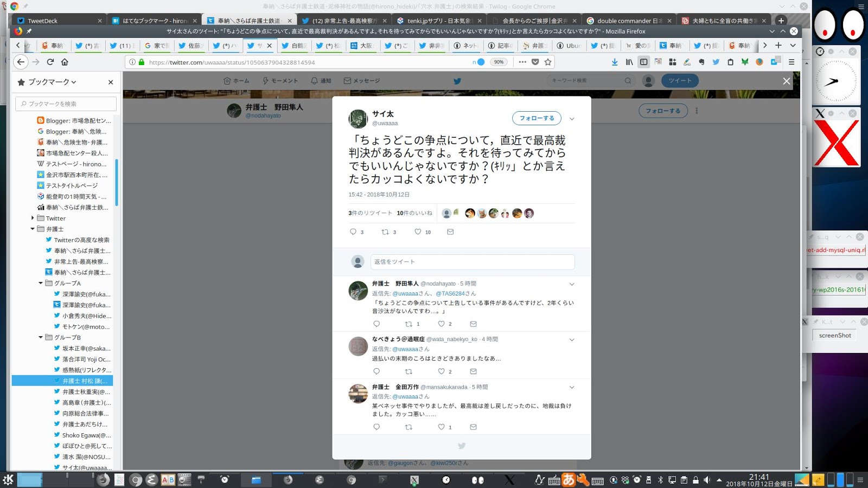Open the dropdown on 野田隼人's reply
The width and height of the screenshot is (868, 488).
click(x=572, y=284)
